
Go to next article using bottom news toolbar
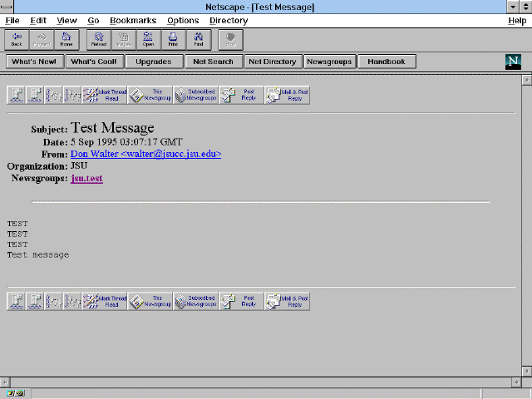point(35,301)
